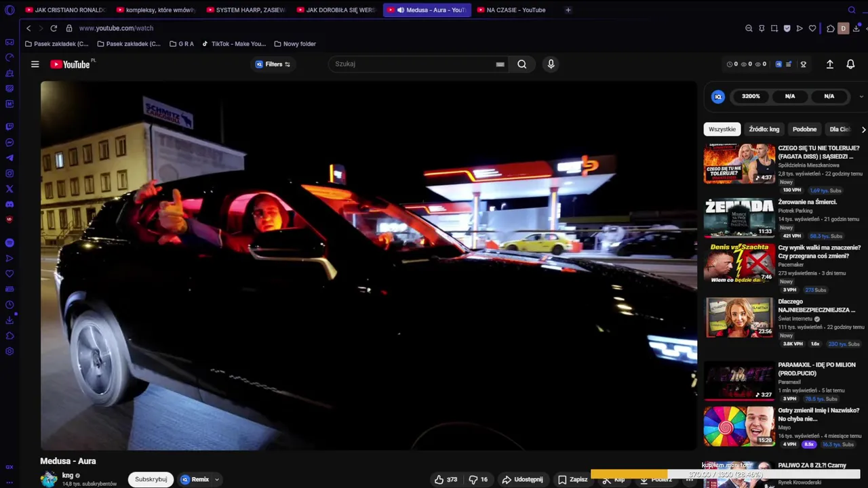Viewport: 868px width, 488px height.
Task: Open browser extensions puzzle icon
Action: point(831,28)
